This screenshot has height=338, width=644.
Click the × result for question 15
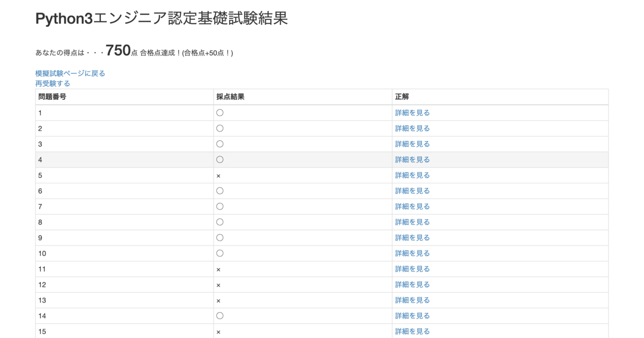tap(218, 332)
